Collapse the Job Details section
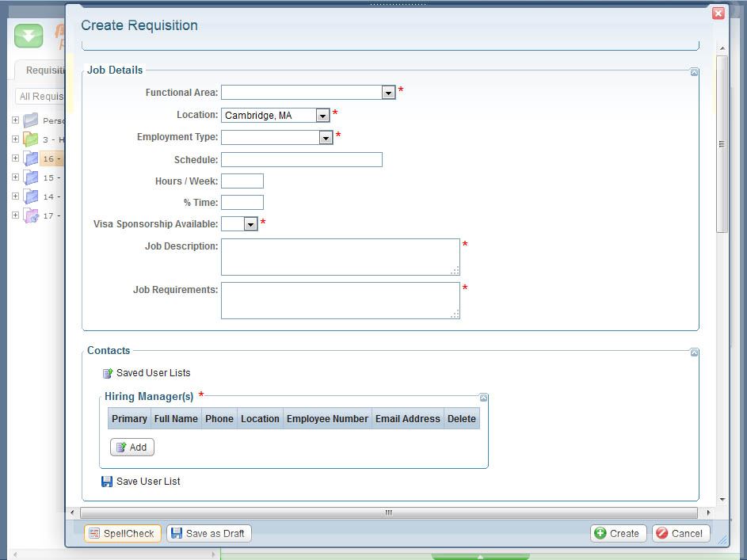This screenshot has width=747, height=560. pyautogui.click(x=694, y=72)
